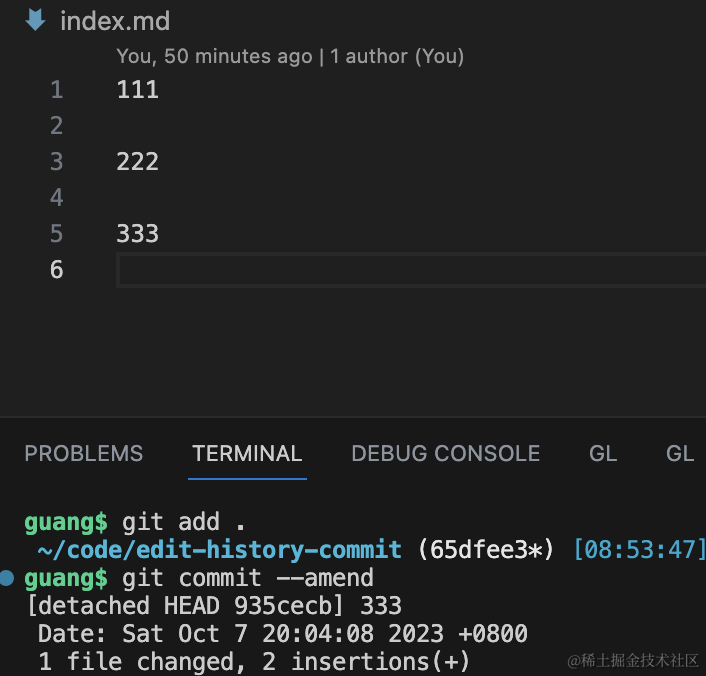Open the first GL panel tab

pos(603,454)
